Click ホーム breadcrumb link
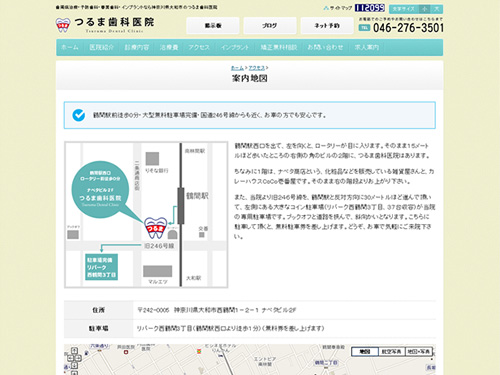500x375 pixels. pos(237,68)
